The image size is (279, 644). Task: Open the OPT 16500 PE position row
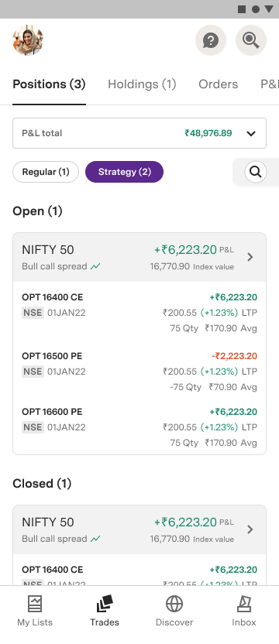point(139,372)
